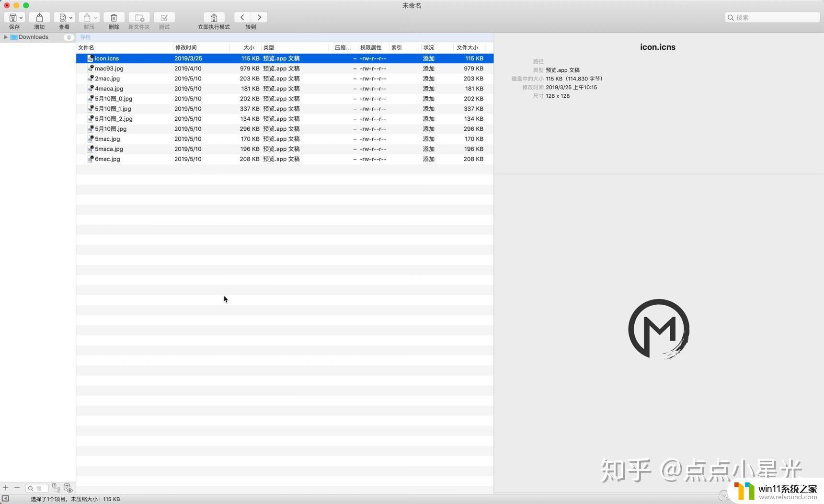Click status bar selection summary text
Screen dimensions: 824x504
click(x=75, y=499)
